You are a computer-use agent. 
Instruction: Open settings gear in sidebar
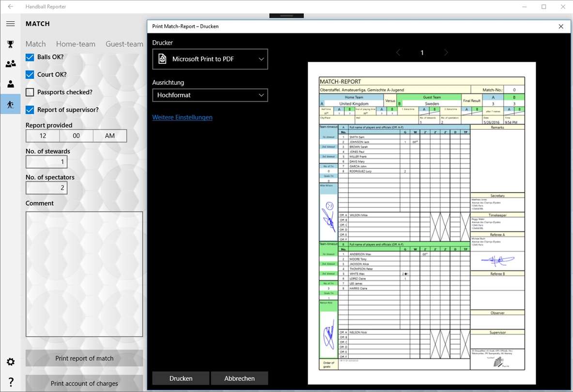coord(11,362)
